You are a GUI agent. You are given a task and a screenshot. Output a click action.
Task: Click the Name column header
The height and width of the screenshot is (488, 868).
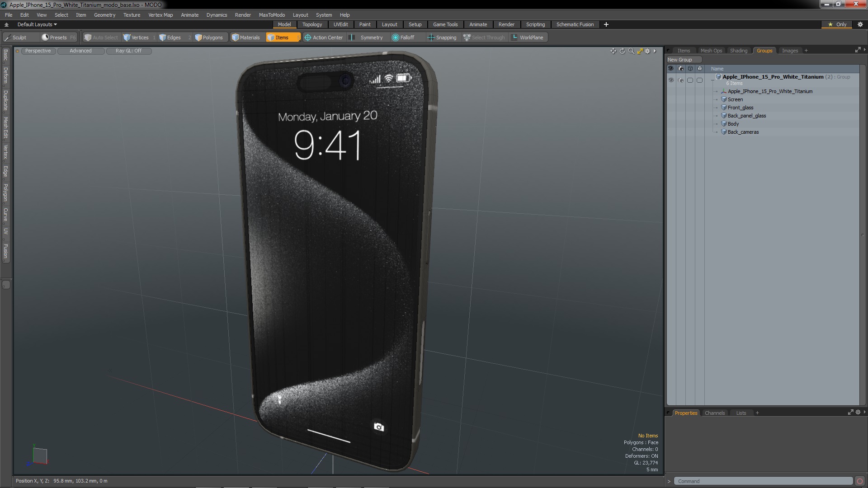pyautogui.click(x=717, y=69)
